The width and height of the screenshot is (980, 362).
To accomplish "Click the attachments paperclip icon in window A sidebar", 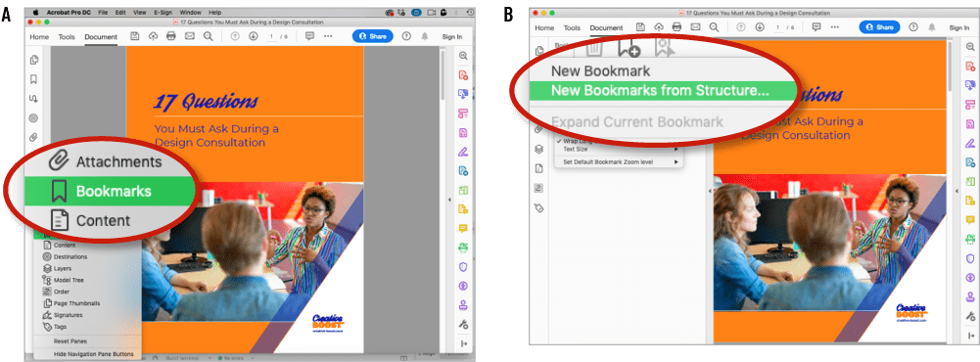I will 33,137.
